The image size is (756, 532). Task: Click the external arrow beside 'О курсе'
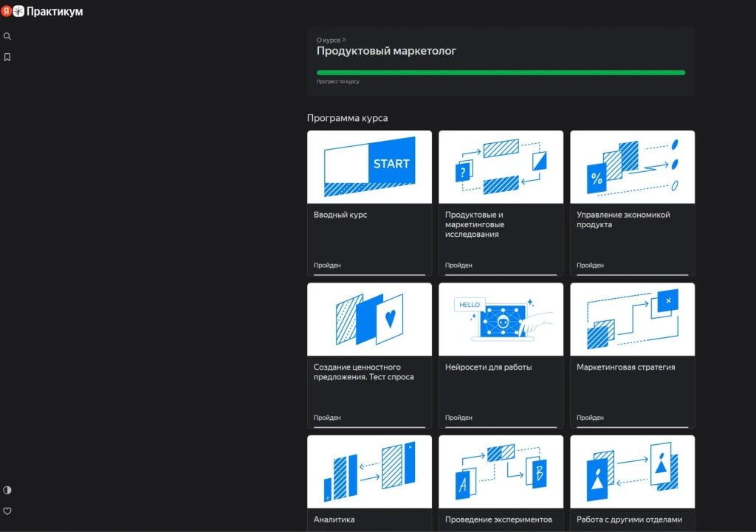coord(343,40)
